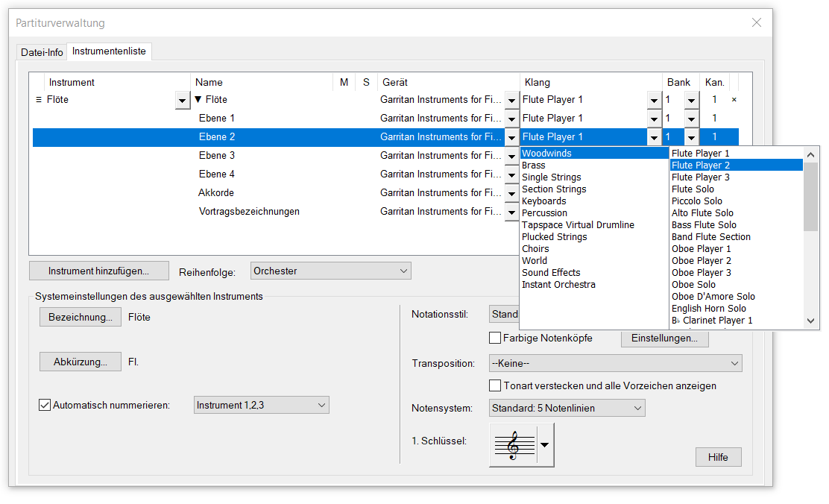This screenshot has height=504, width=829.
Task: Click the Einstellungen... button
Action: click(x=664, y=338)
